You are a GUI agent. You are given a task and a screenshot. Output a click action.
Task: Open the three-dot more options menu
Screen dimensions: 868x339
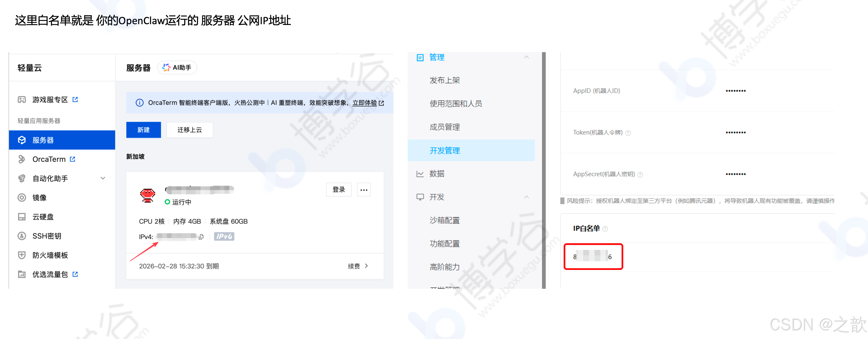(x=364, y=190)
